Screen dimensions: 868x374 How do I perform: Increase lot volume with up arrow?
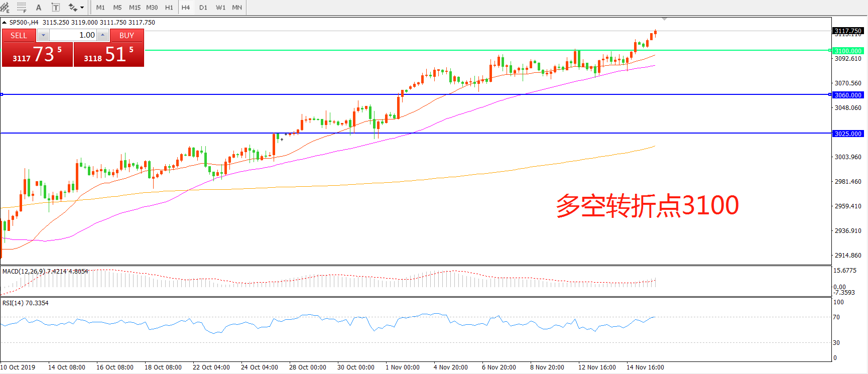point(102,35)
